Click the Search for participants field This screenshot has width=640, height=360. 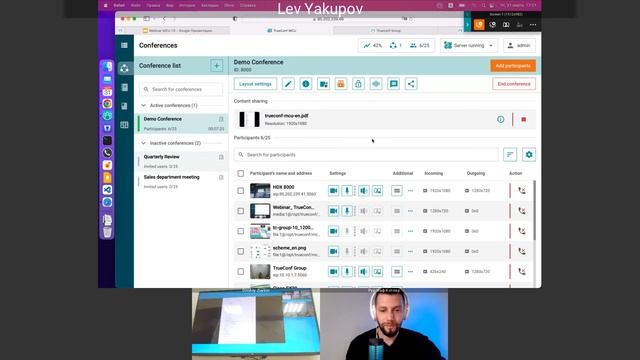coord(366,155)
